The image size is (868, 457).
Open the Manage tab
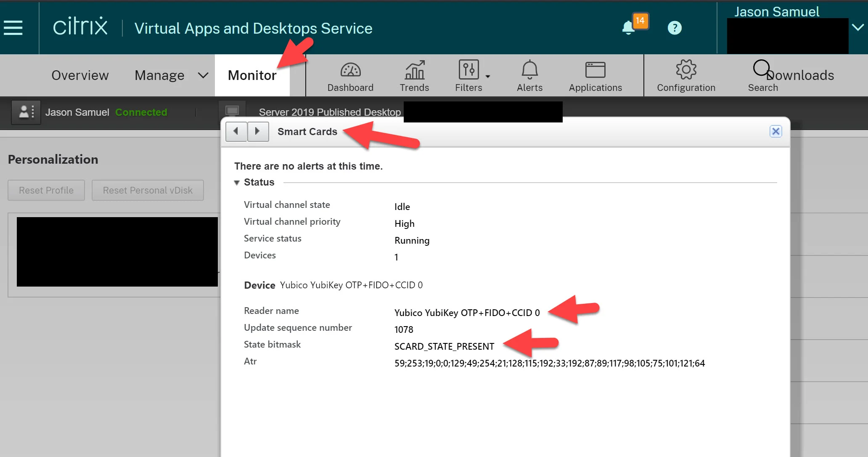(x=159, y=75)
